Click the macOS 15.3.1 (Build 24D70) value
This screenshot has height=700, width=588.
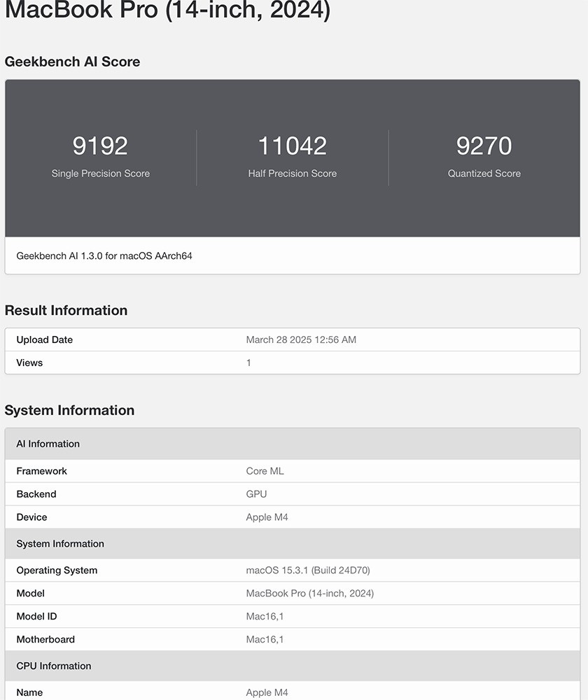(x=308, y=570)
